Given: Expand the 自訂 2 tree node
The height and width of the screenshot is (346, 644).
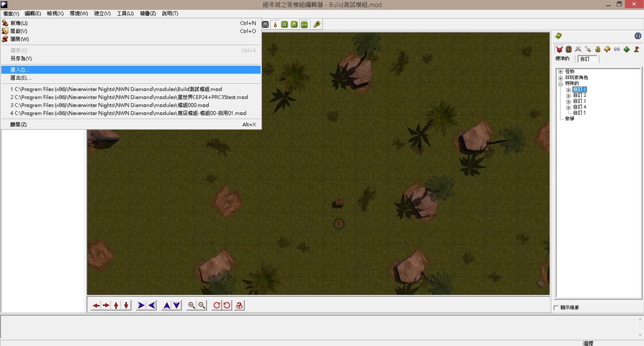Looking at the screenshot, I should click(568, 95).
